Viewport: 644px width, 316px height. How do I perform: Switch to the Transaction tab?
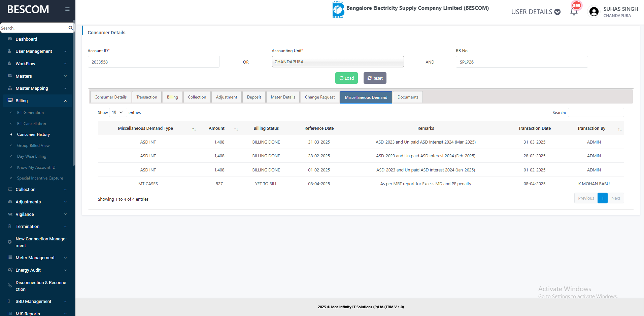pos(147,97)
